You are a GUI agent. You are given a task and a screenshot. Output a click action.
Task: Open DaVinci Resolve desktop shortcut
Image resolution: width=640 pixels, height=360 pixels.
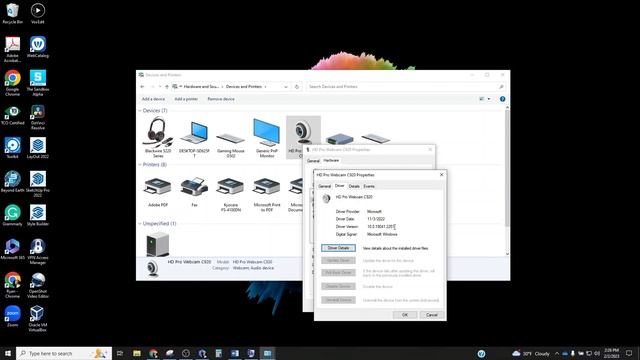(38, 117)
